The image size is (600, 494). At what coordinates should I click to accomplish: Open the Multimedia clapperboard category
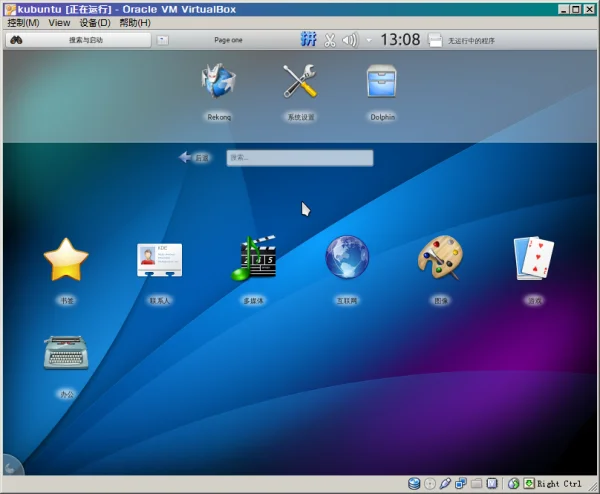click(253, 258)
